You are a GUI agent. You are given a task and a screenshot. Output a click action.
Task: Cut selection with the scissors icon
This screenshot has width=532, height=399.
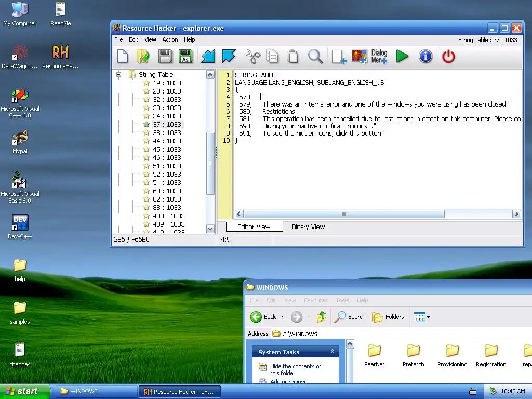click(x=252, y=56)
